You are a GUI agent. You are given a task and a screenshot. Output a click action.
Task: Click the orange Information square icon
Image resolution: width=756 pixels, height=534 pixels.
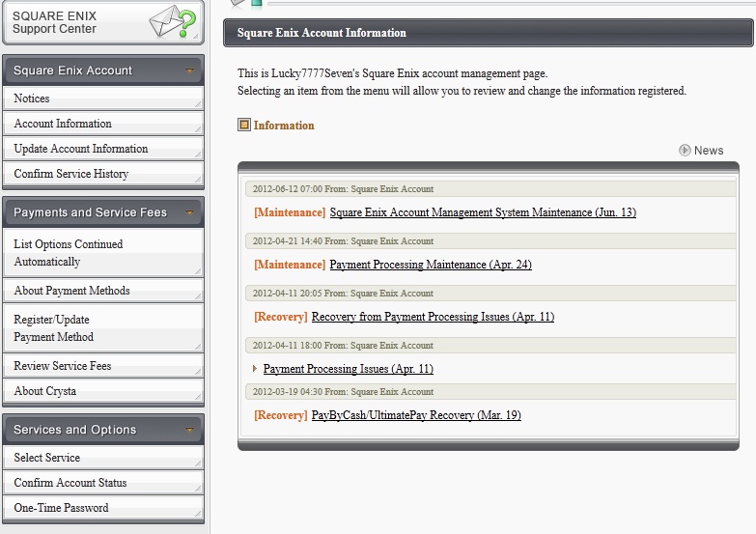click(x=244, y=126)
